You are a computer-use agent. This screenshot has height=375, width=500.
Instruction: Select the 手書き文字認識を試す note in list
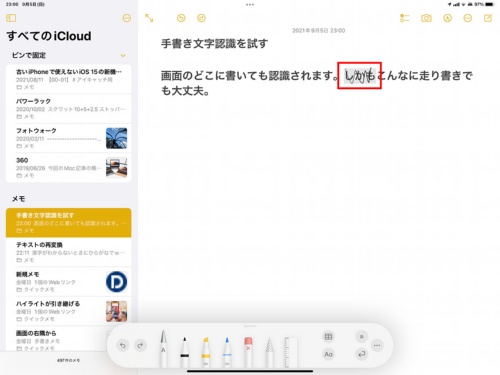tap(69, 223)
